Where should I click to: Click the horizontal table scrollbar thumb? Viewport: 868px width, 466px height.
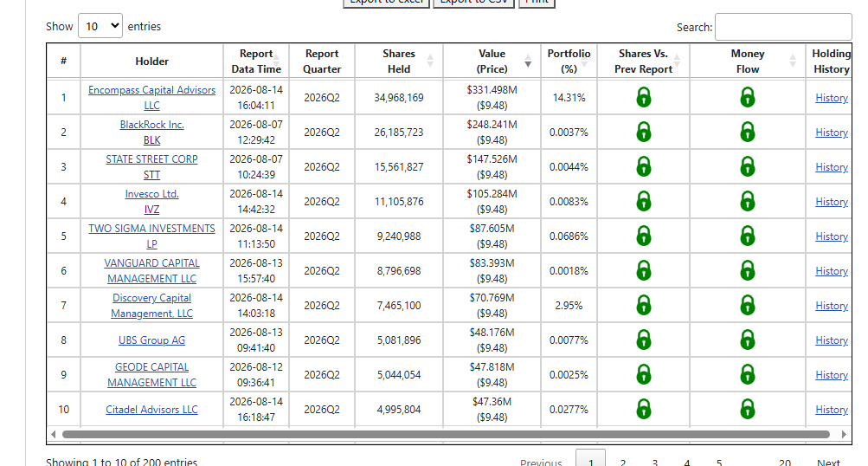(447, 435)
